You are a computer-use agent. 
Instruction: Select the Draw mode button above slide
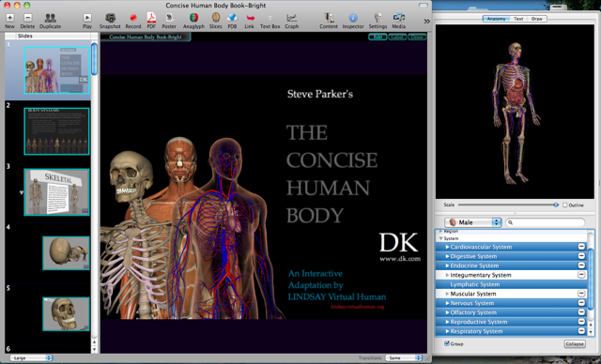417,37
